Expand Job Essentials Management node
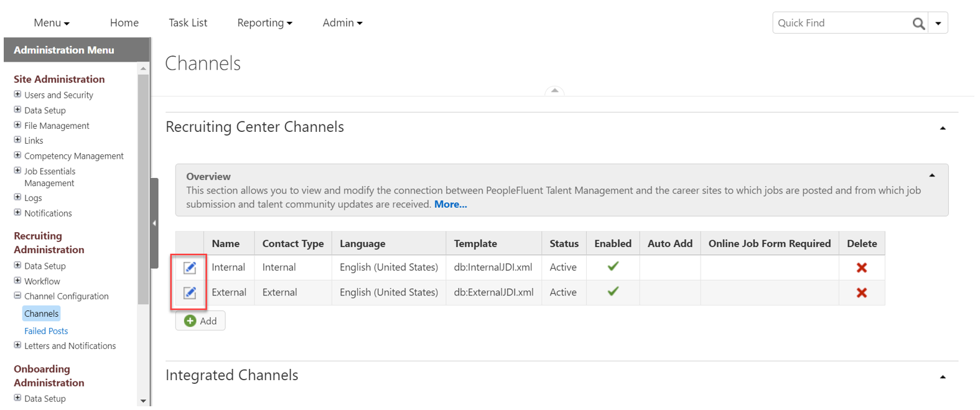 17,170
